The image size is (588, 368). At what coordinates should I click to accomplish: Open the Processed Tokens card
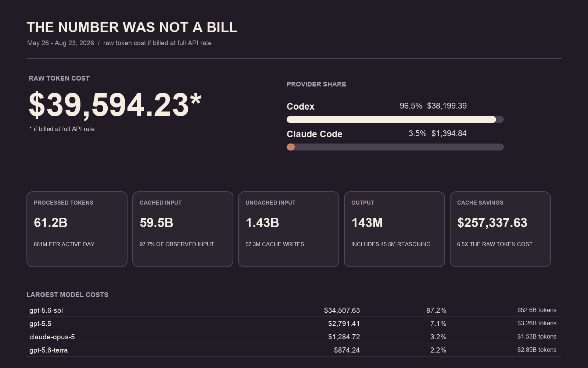(77, 229)
